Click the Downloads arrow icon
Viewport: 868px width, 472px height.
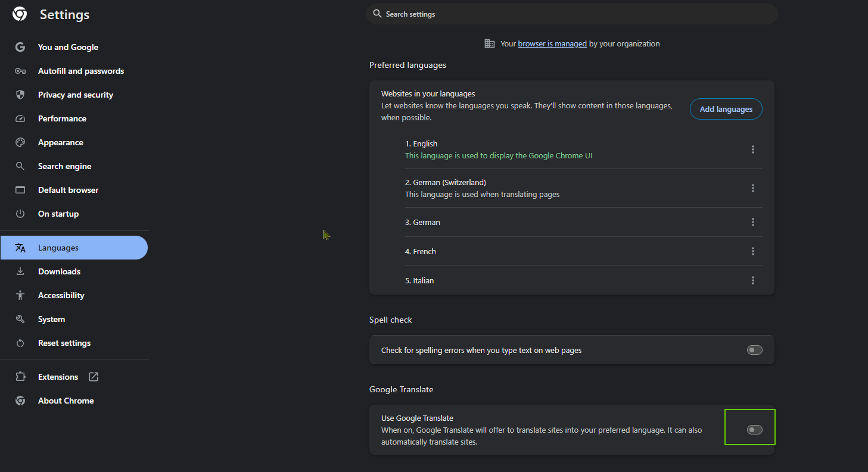click(x=20, y=271)
